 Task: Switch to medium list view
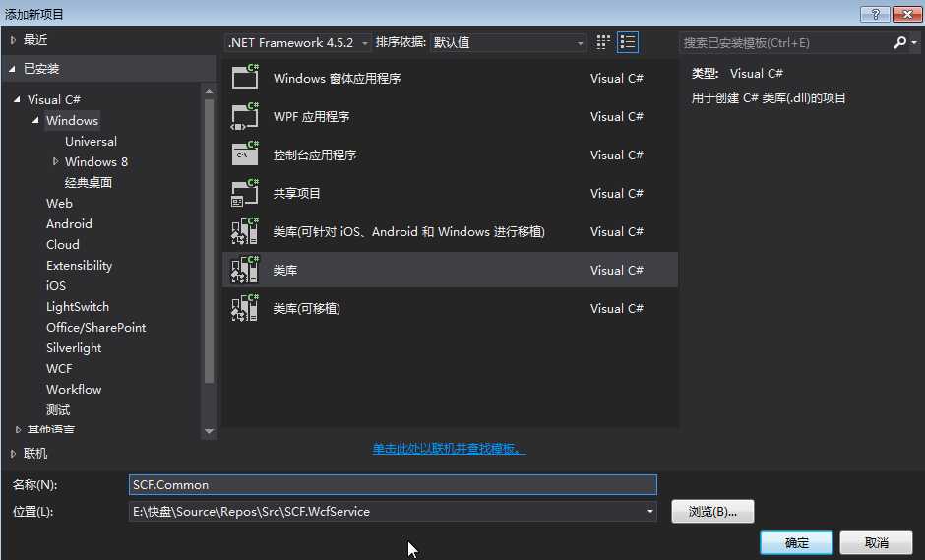[628, 42]
